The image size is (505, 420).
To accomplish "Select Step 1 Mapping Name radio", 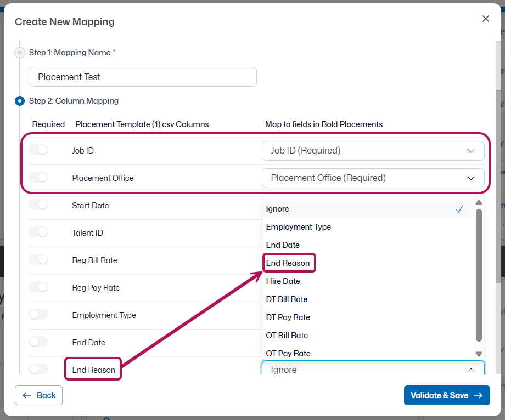I will tap(20, 53).
